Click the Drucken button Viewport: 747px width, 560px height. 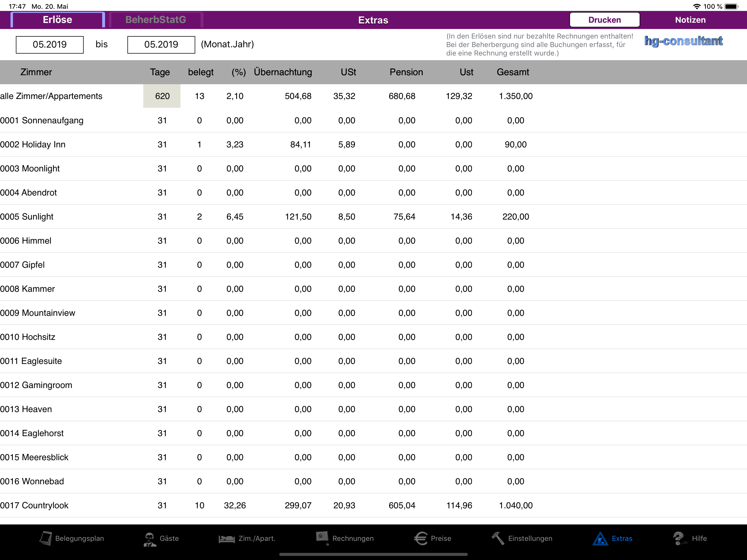[605, 20]
